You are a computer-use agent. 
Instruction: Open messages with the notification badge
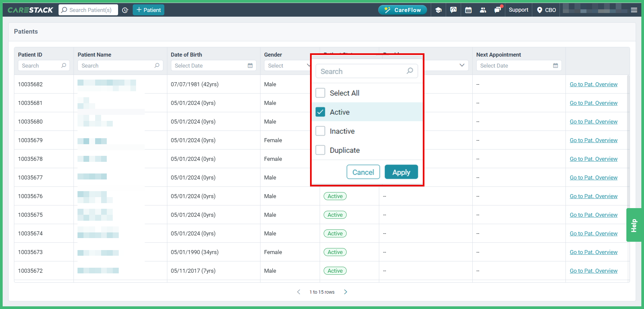pos(498,10)
